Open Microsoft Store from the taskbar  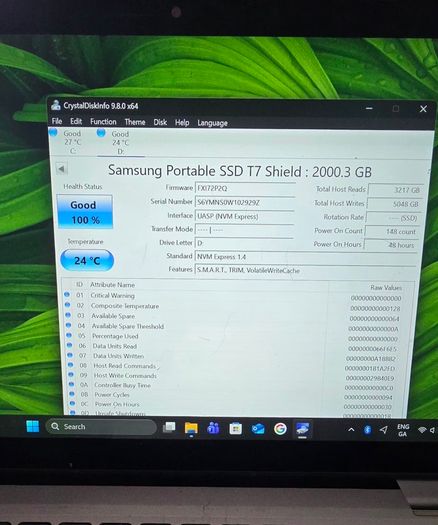tap(235, 429)
